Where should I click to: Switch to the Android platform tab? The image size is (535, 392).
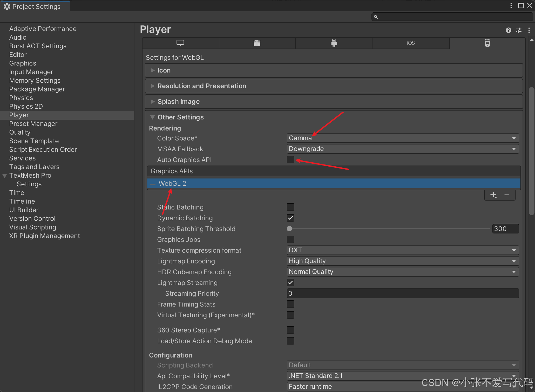pos(334,43)
